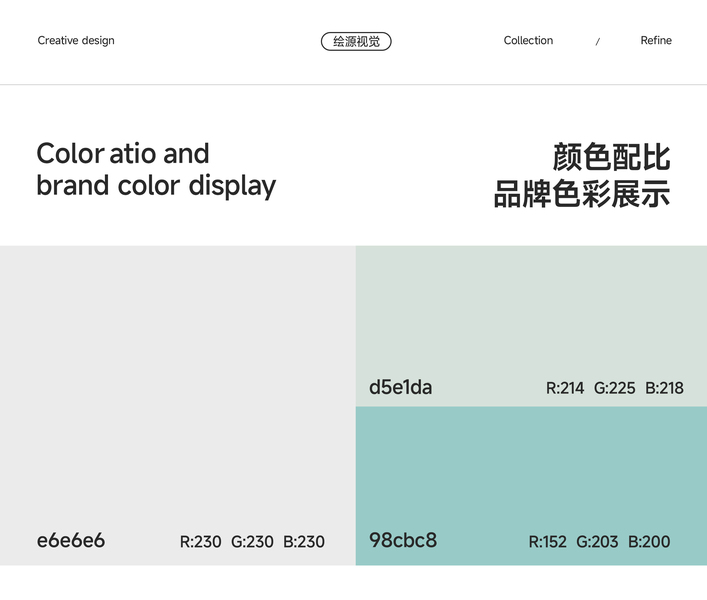Open the Collection link
Image resolution: width=707 pixels, height=600 pixels.
(x=528, y=41)
